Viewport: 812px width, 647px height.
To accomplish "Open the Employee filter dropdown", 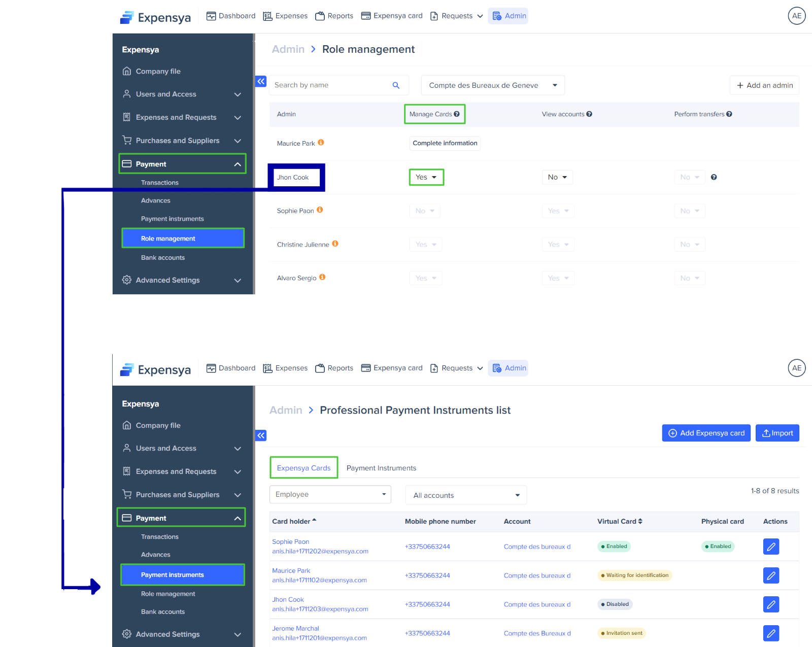I will 330,494.
